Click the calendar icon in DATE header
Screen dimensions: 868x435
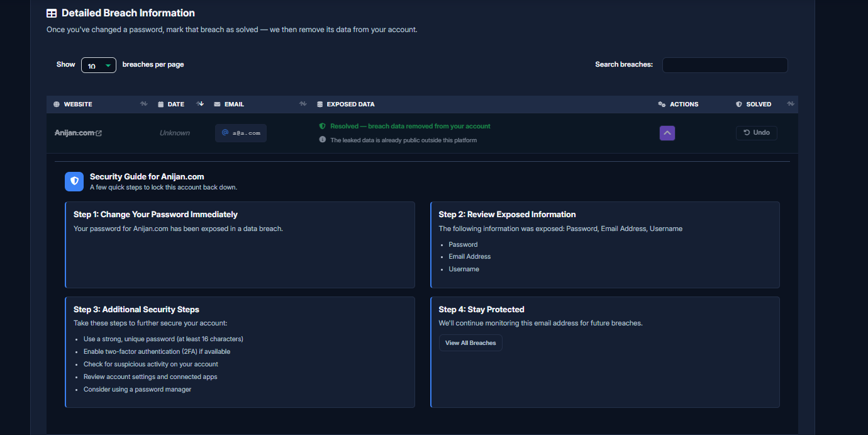point(160,105)
